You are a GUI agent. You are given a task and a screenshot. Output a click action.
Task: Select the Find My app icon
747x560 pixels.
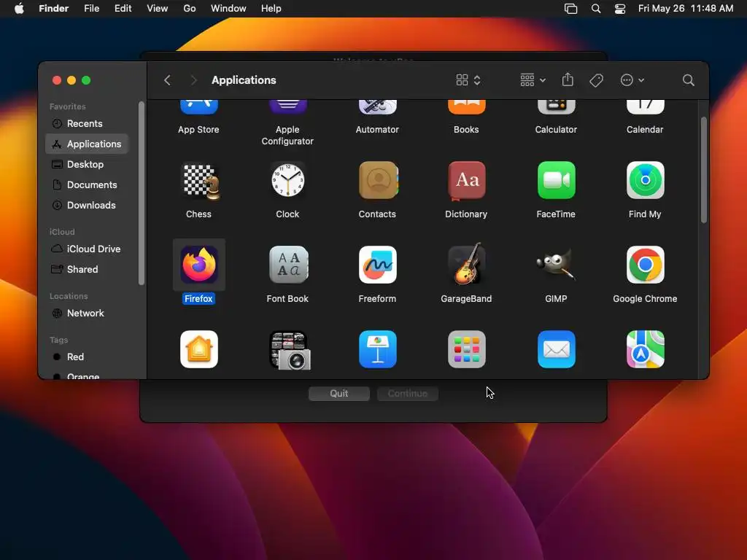645,181
